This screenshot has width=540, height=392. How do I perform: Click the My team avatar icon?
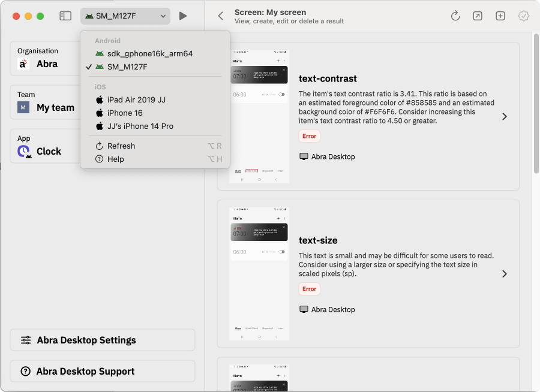click(x=23, y=107)
